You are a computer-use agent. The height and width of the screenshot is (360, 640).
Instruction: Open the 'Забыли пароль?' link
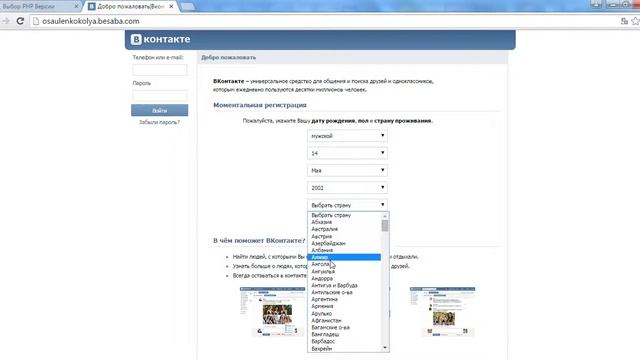click(x=159, y=122)
